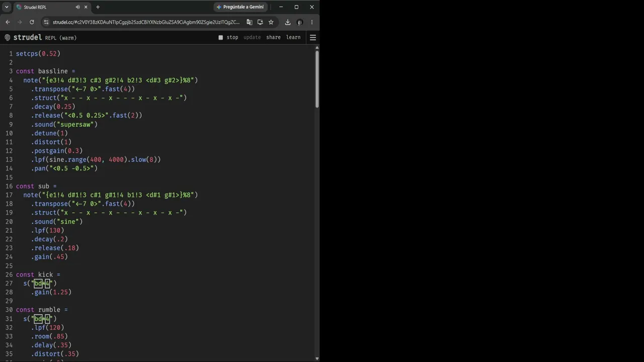The width and height of the screenshot is (644, 362).
Task: Click the code editor vertical scrollbar
Action: [x=317, y=78]
